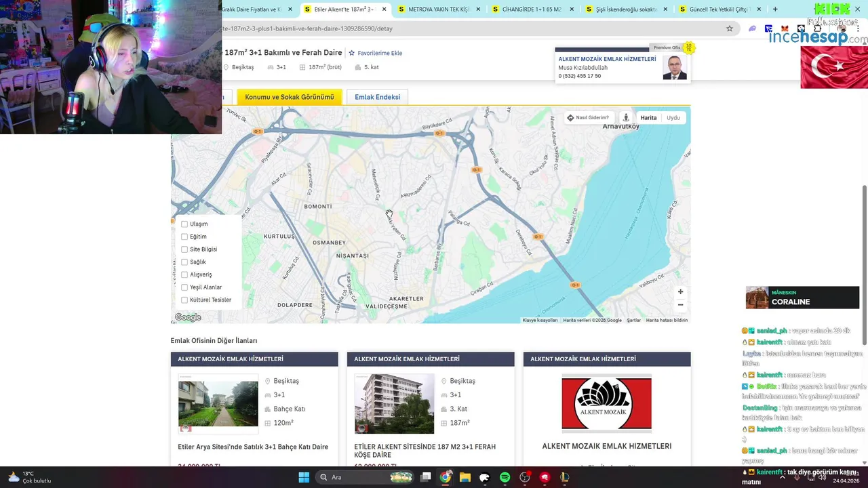Open the League of Legends taskbar icon

click(x=564, y=477)
